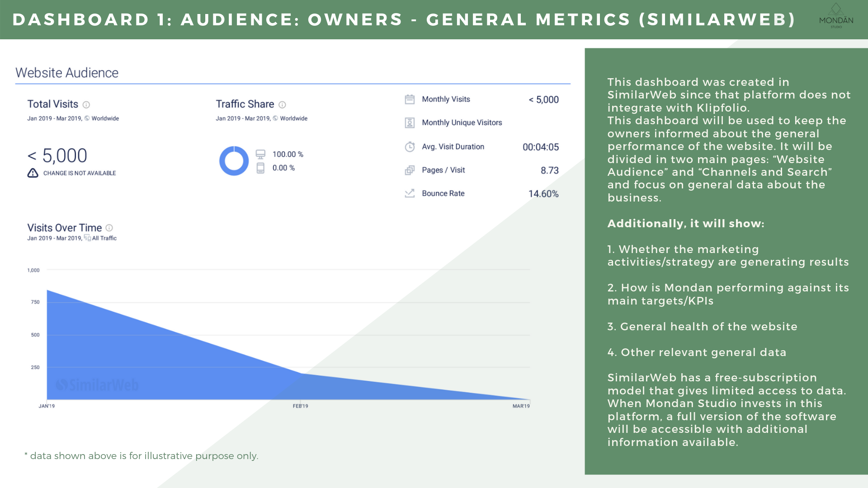
Task: Click the 'Additionally, it will show:' heading
Action: [x=686, y=224]
